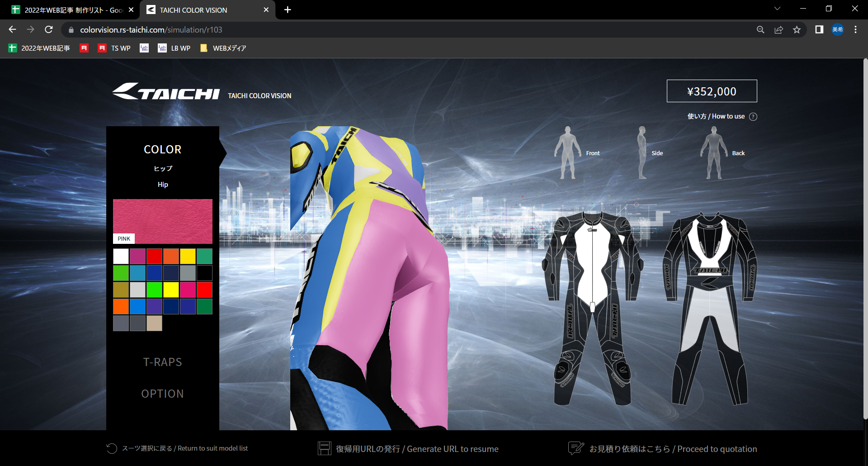
Task: Click the return arrow icon for suit list
Action: pyautogui.click(x=111, y=448)
